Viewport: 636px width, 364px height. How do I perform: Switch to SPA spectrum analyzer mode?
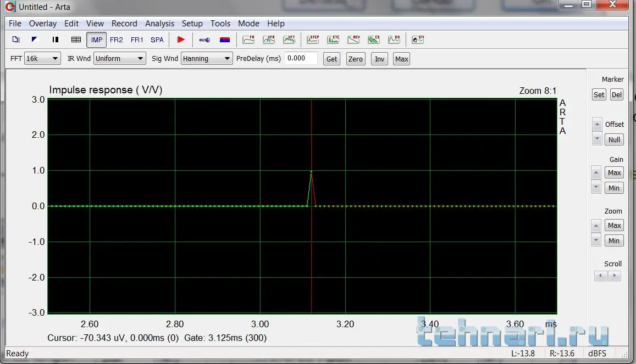tap(157, 40)
